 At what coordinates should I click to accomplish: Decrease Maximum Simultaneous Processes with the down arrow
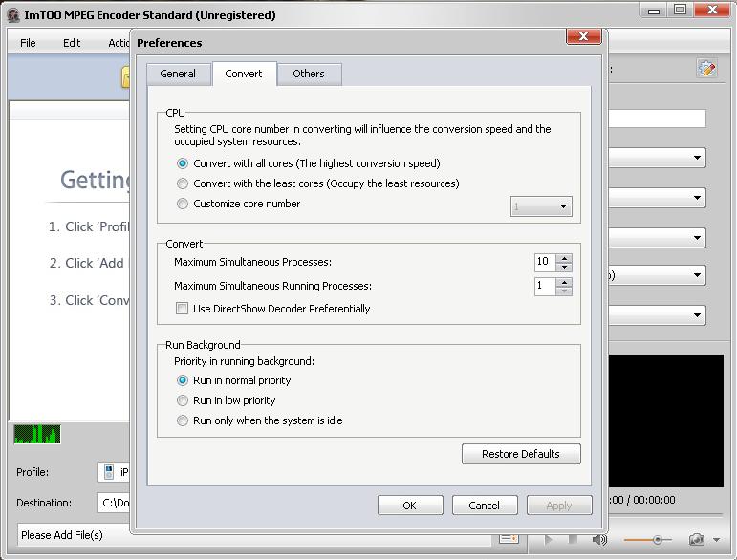pyautogui.click(x=564, y=267)
